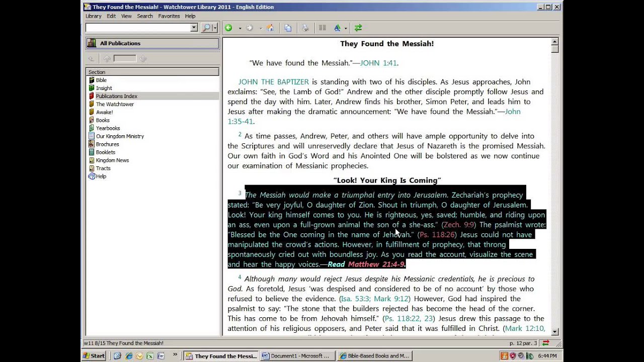The height and width of the screenshot is (362, 644).
Task: Open parallel columns view toolbar icon
Action: coord(322,28)
